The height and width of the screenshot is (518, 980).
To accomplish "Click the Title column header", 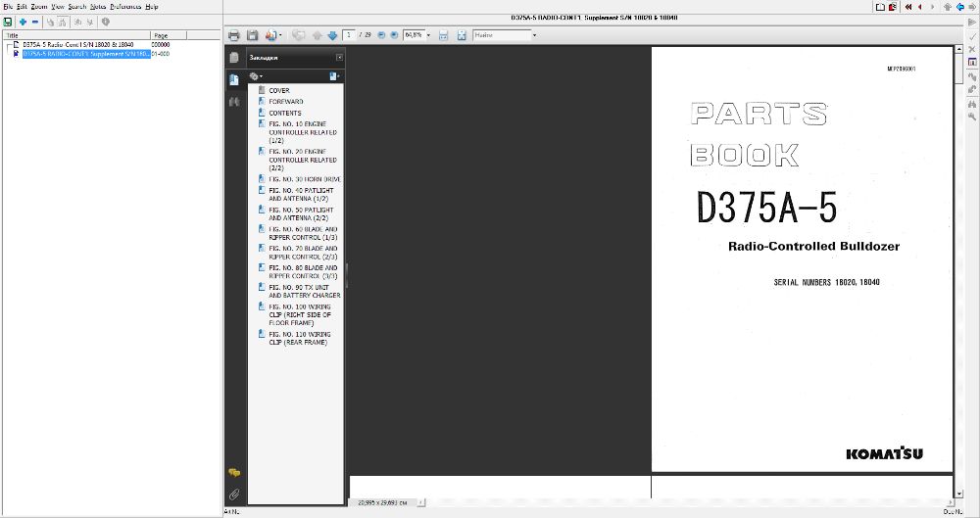I will click(76, 35).
